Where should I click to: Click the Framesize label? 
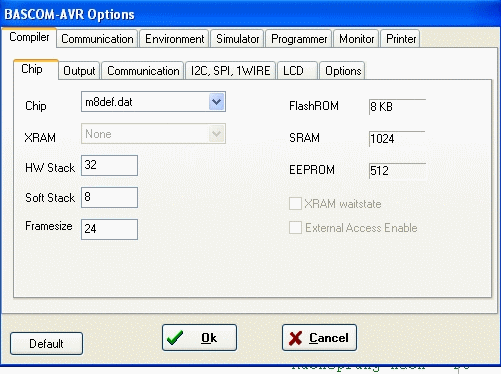tap(49, 226)
